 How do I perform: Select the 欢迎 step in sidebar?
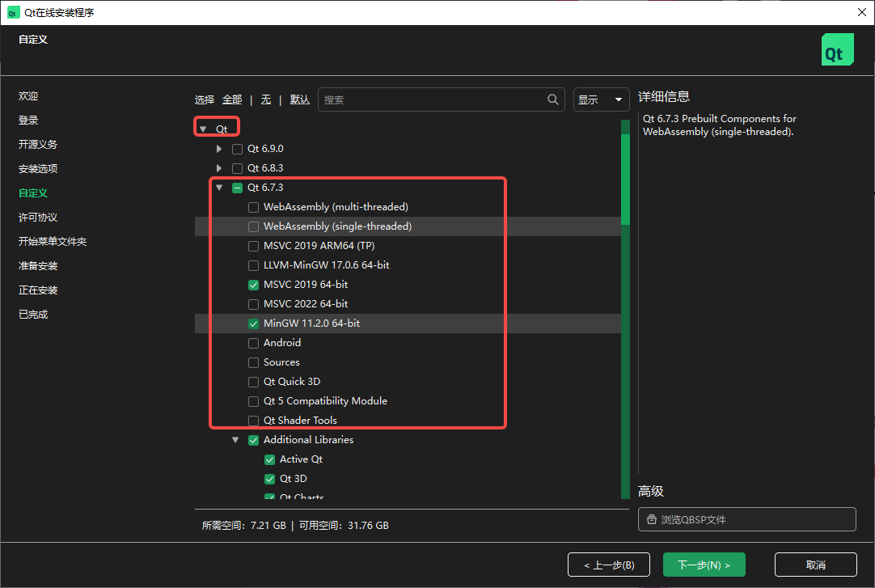(28, 96)
